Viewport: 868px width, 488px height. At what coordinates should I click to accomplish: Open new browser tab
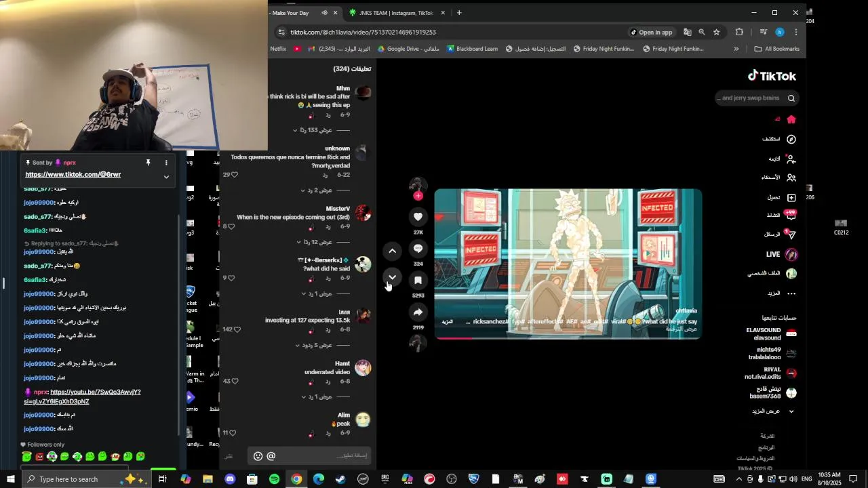click(x=459, y=13)
